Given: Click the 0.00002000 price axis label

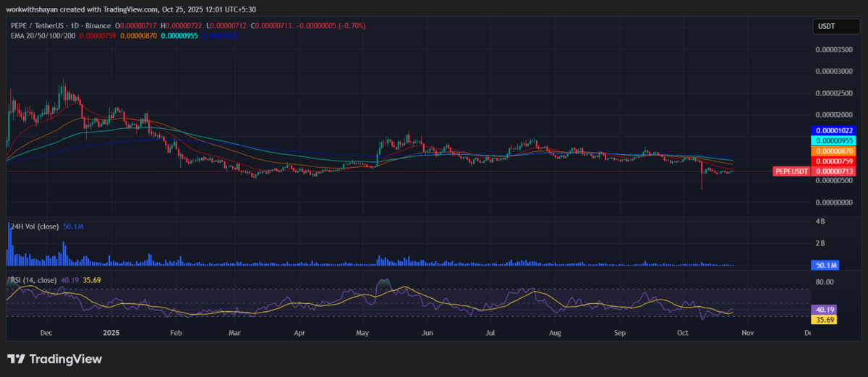Looking at the screenshot, I should click(835, 114).
